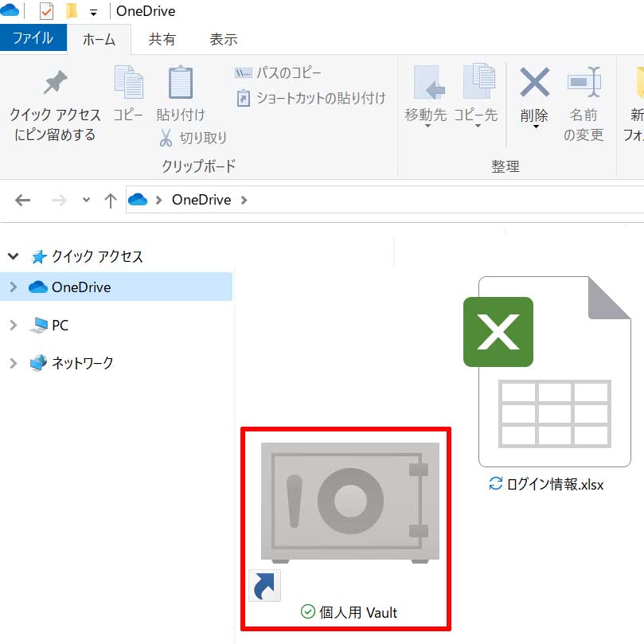The height and width of the screenshot is (644, 644).
Task: Click 名前の変更 rename icon
Action: coord(584,82)
